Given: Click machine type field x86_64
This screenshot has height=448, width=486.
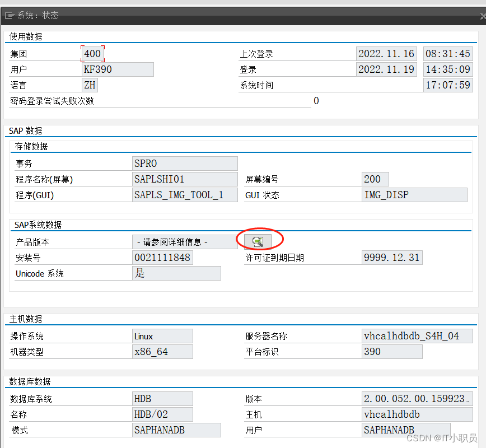Looking at the screenshot, I should tap(162, 352).
